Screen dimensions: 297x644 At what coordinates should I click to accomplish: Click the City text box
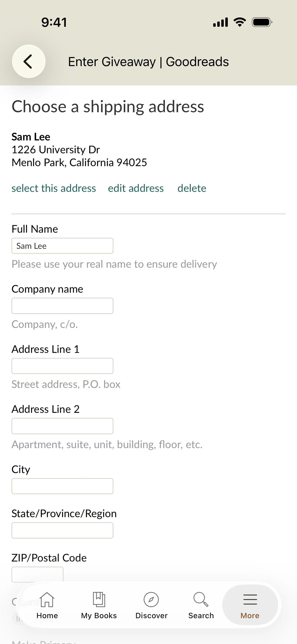[62, 486]
